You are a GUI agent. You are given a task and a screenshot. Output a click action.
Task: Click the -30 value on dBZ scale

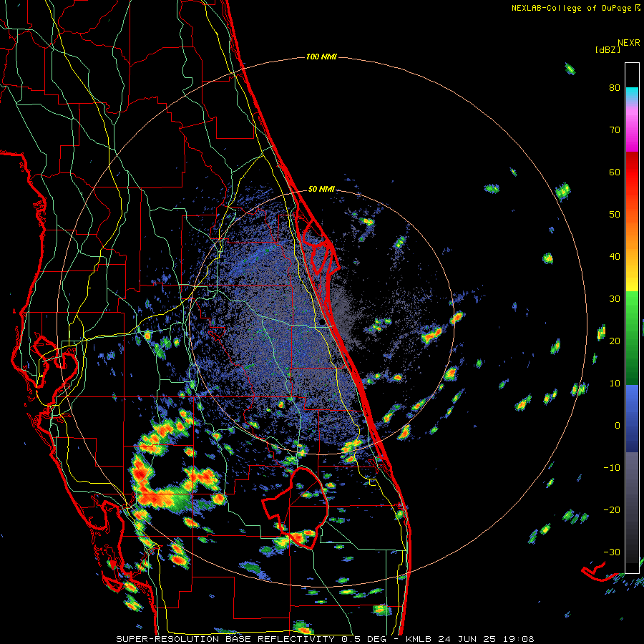pos(612,552)
